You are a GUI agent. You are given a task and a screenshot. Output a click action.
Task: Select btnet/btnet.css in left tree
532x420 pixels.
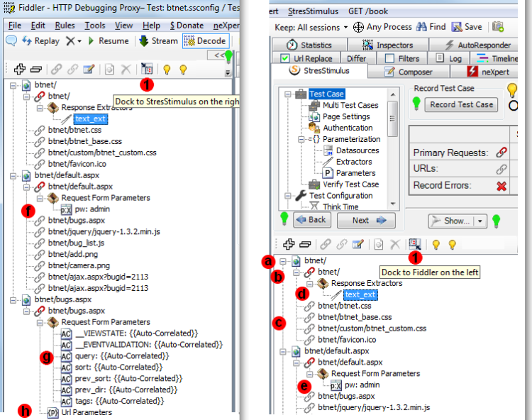74,130
